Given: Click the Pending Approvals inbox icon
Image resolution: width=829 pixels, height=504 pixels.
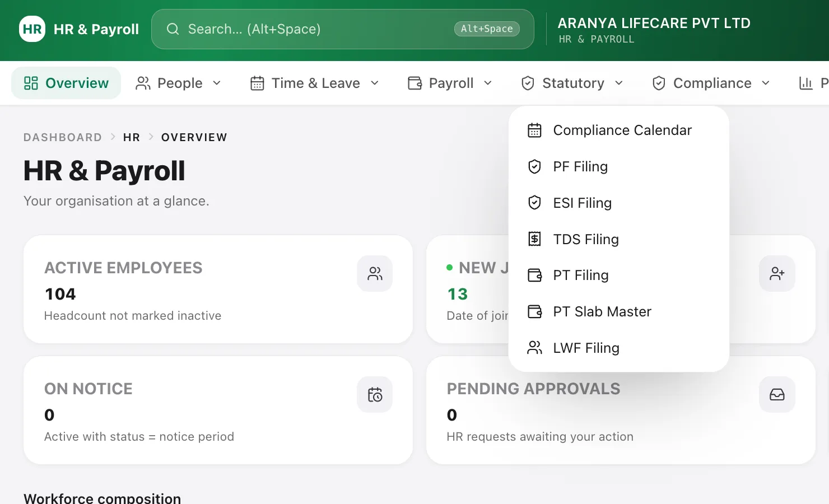Looking at the screenshot, I should click(x=777, y=394).
